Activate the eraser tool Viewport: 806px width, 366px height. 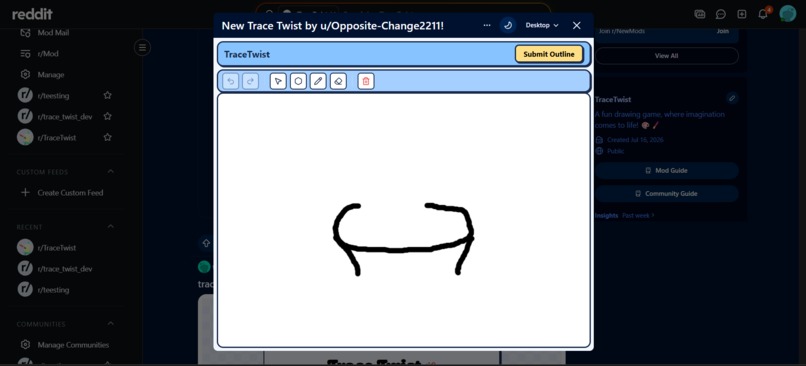(338, 81)
